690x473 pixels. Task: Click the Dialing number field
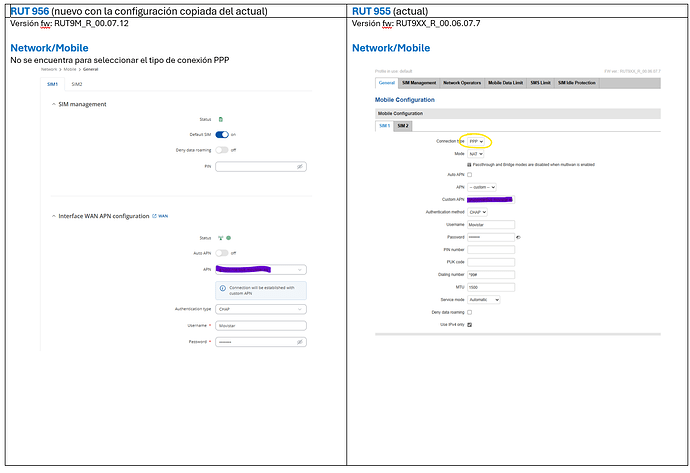491,275
